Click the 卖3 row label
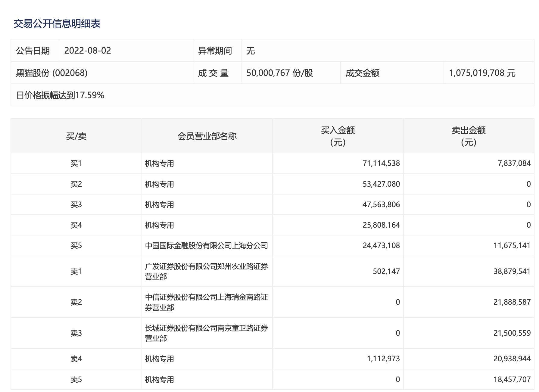539x392 pixels. coord(76,333)
